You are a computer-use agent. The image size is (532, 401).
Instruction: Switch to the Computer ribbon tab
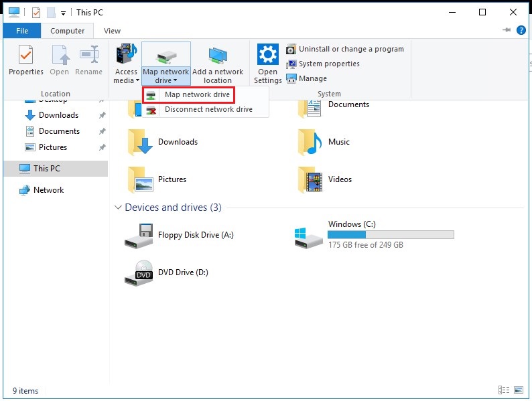[67, 31]
